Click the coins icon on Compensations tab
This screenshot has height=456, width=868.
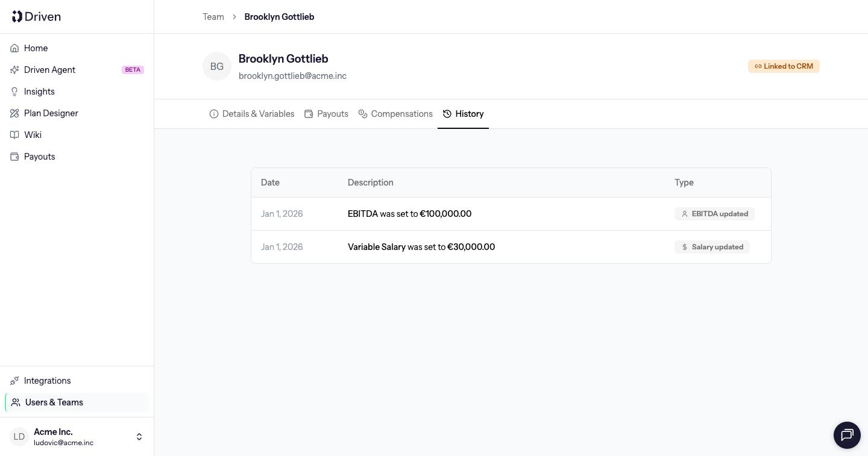pyautogui.click(x=363, y=114)
